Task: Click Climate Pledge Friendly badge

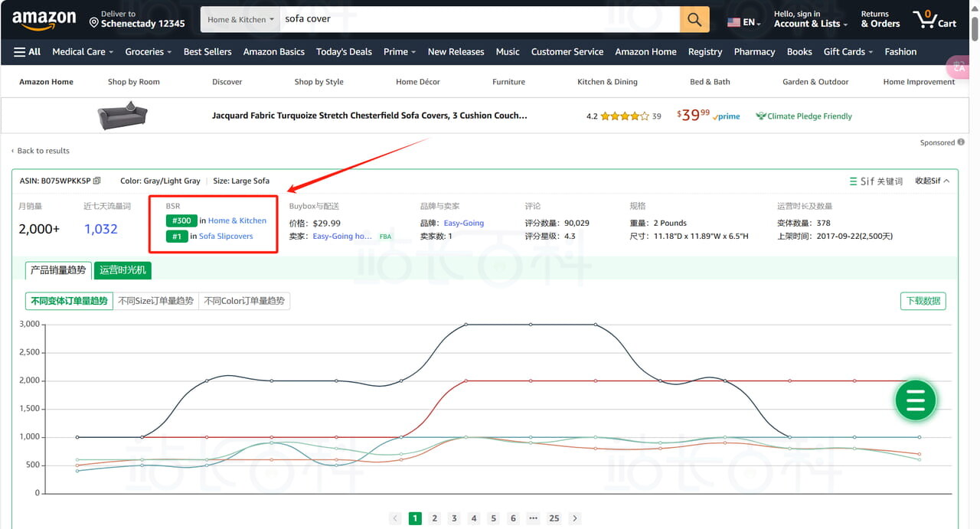Action: tap(804, 116)
